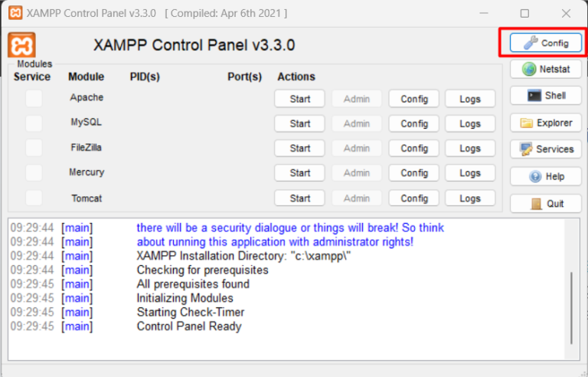The image size is (588, 377).
Task: Click the log panel vertical scrollbar
Action: 571,307
